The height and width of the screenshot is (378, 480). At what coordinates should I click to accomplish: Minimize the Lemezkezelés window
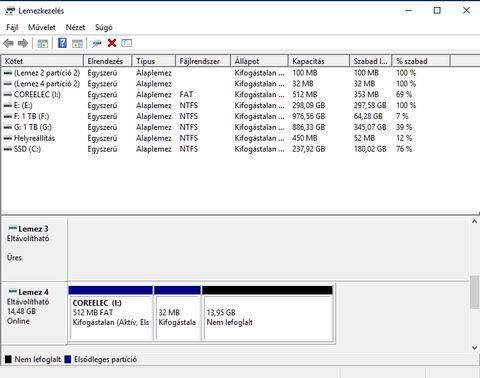(408, 11)
